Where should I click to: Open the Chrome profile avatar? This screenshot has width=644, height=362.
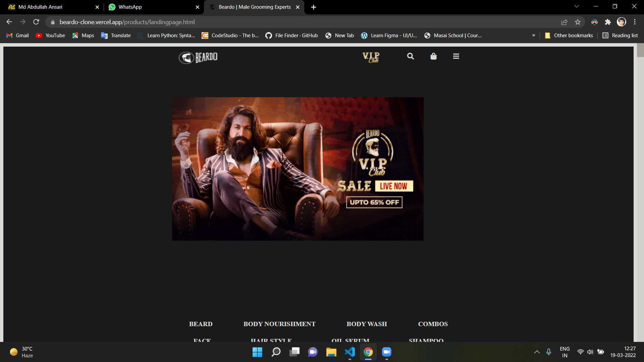tap(622, 22)
